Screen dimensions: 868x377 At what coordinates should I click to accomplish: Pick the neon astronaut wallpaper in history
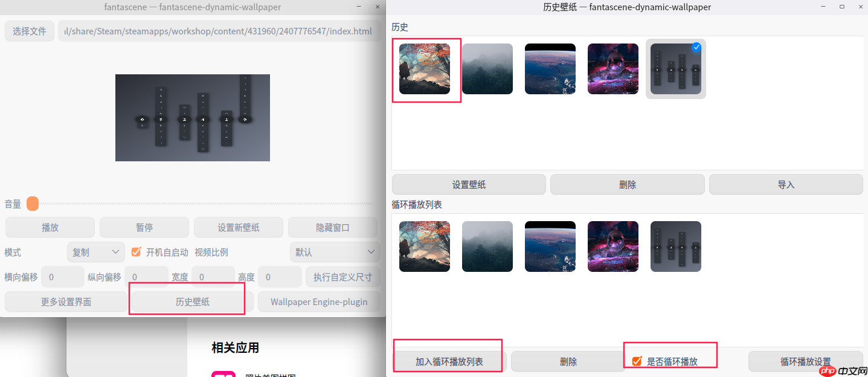pos(613,69)
